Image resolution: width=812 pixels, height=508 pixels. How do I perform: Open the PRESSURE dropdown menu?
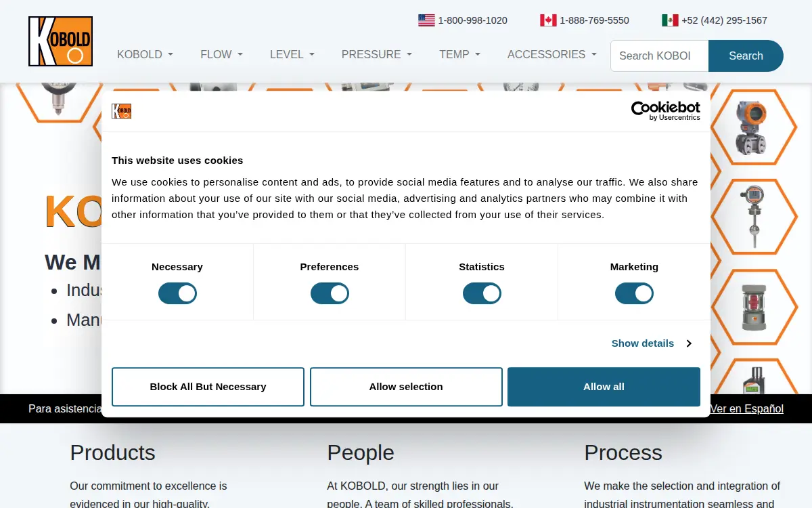click(x=376, y=54)
